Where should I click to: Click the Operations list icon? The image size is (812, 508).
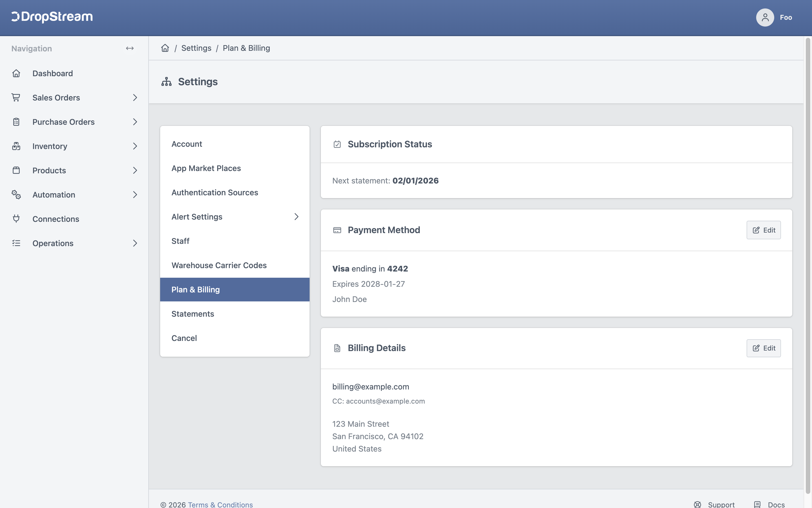click(16, 243)
